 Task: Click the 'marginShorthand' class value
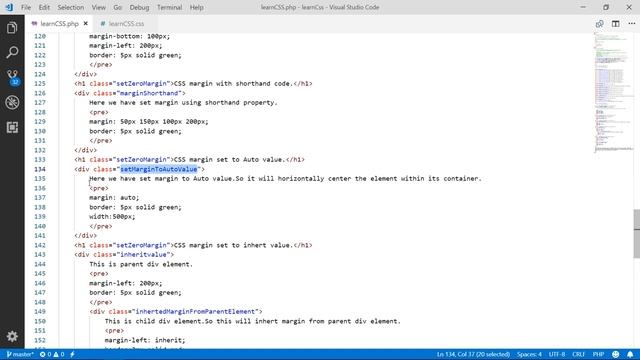[x=149, y=93]
